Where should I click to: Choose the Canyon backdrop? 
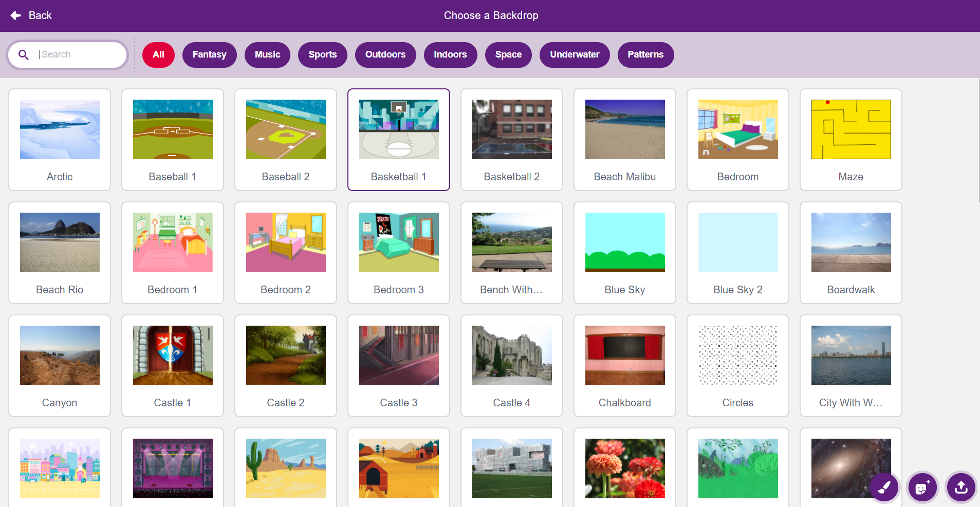coord(60,366)
